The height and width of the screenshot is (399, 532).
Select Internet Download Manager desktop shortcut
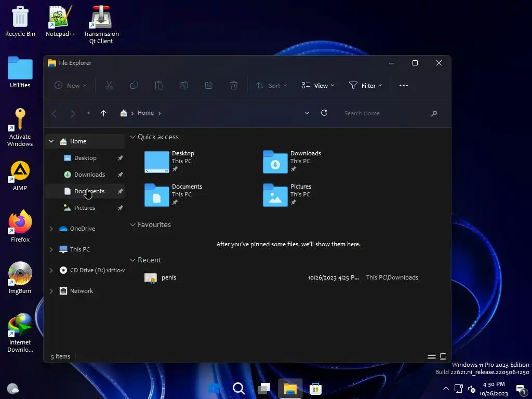point(20,333)
